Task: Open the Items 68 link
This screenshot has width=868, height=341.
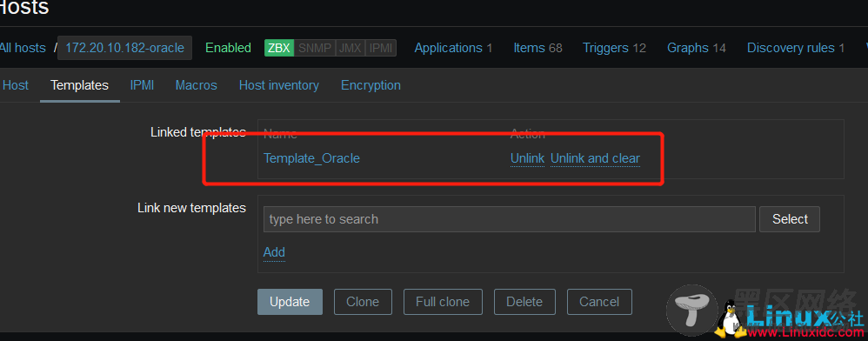Action: 537,48
